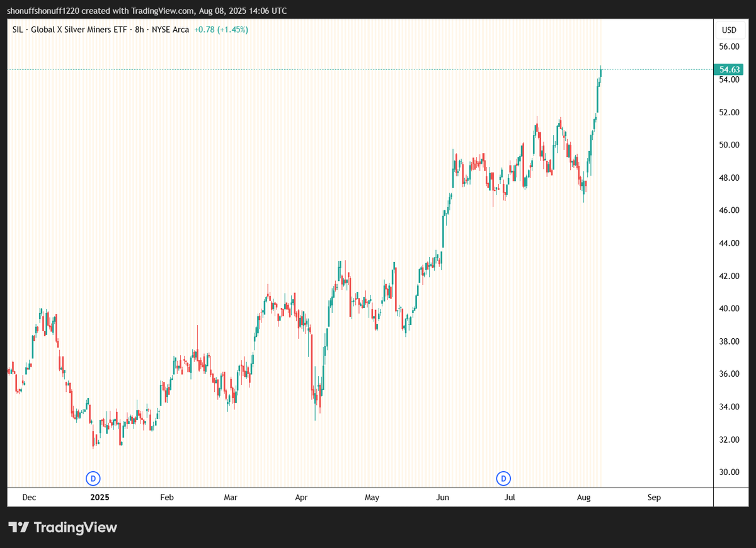Click the 38.00 price axis label

[x=730, y=341]
